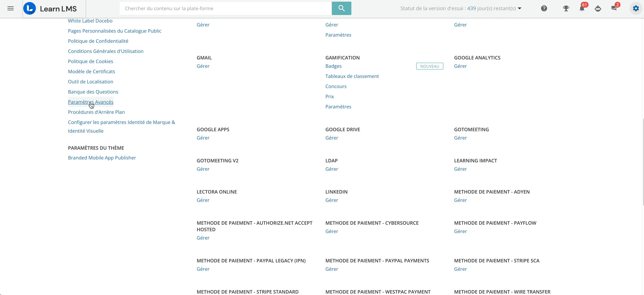Click Gérer under STRIPE SCA
This screenshot has height=295, width=644.
click(461, 269)
